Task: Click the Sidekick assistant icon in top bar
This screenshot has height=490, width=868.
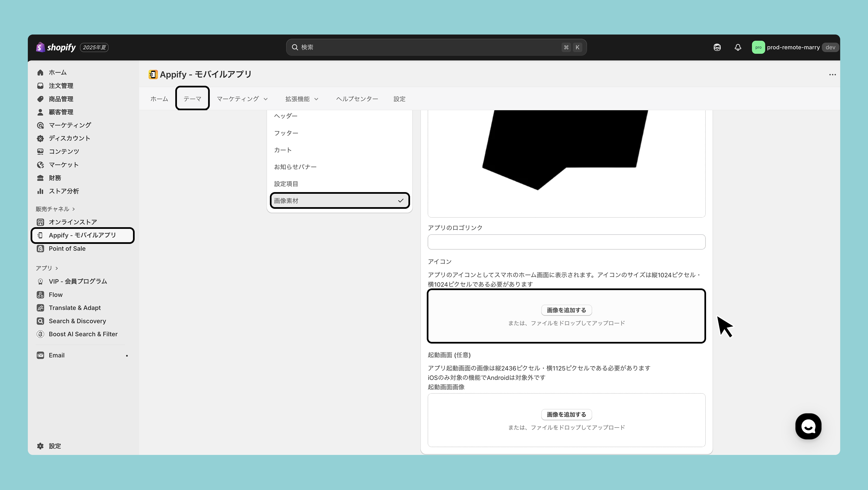Action: [x=717, y=47]
